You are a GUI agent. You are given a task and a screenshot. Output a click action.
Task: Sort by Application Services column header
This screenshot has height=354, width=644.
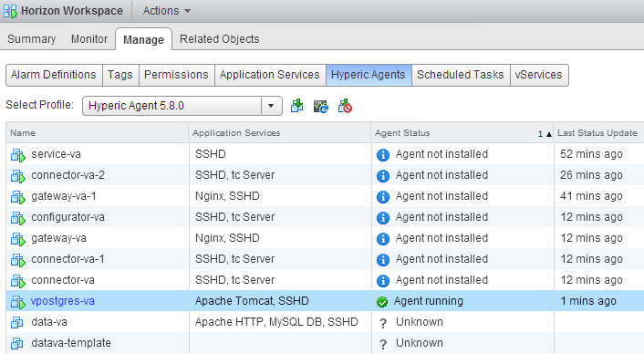(x=280, y=132)
